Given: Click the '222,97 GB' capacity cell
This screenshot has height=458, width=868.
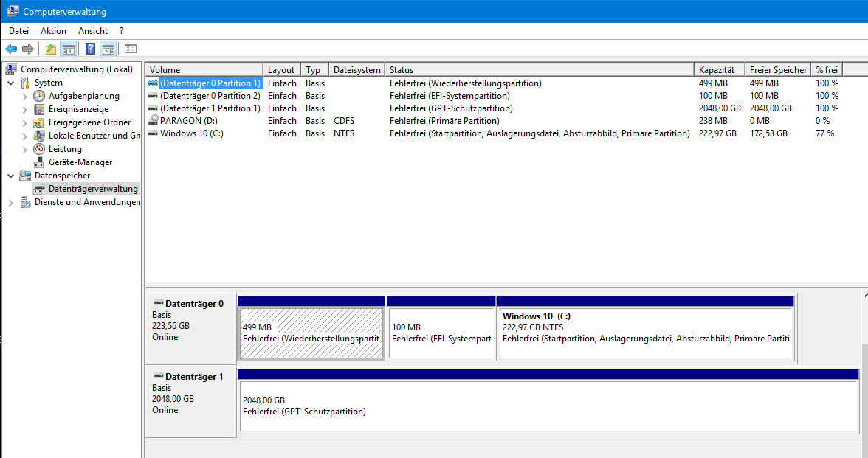Looking at the screenshot, I should tap(717, 133).
